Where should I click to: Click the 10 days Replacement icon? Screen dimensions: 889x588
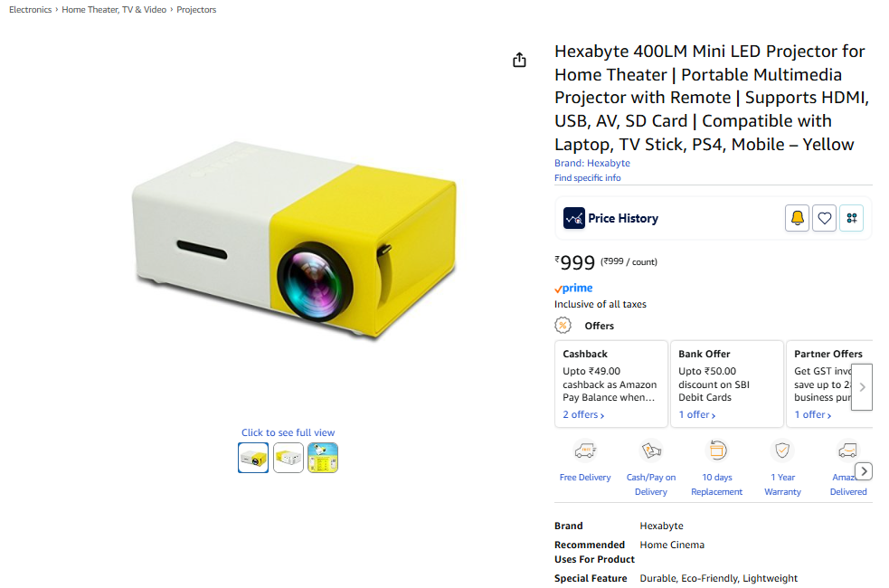716,450
